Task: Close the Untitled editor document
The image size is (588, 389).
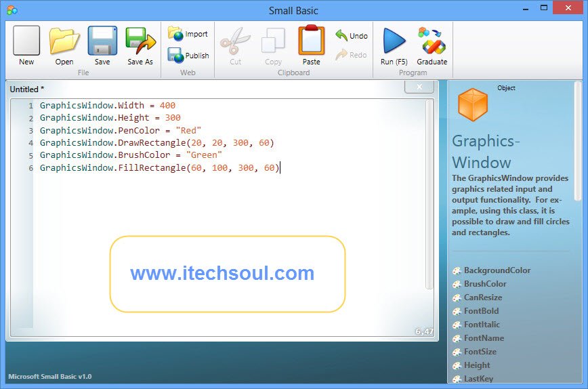Action: pos(419,87)
